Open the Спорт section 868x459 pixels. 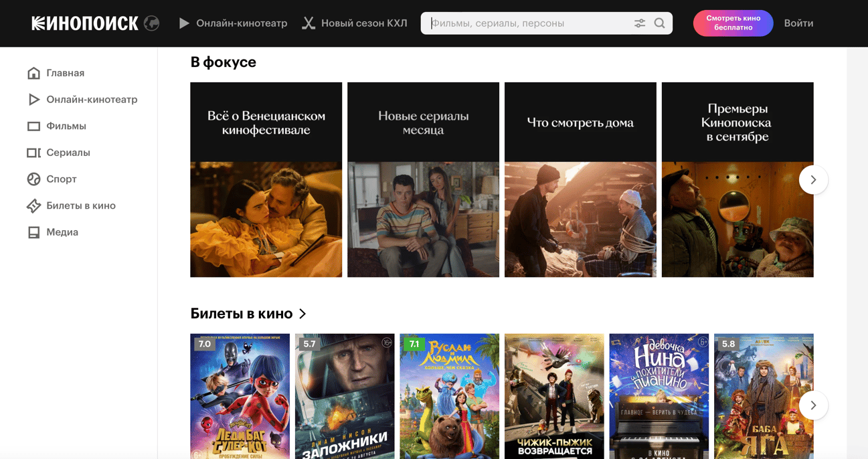(62, 179)
